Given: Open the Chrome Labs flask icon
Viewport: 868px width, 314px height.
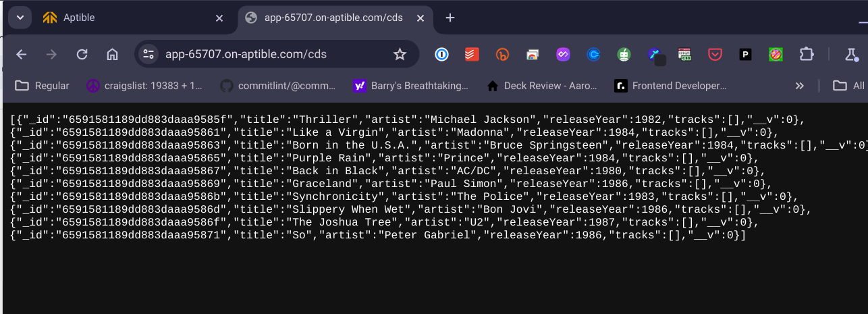Looking at the screenshot, I should tap(850, 54).
